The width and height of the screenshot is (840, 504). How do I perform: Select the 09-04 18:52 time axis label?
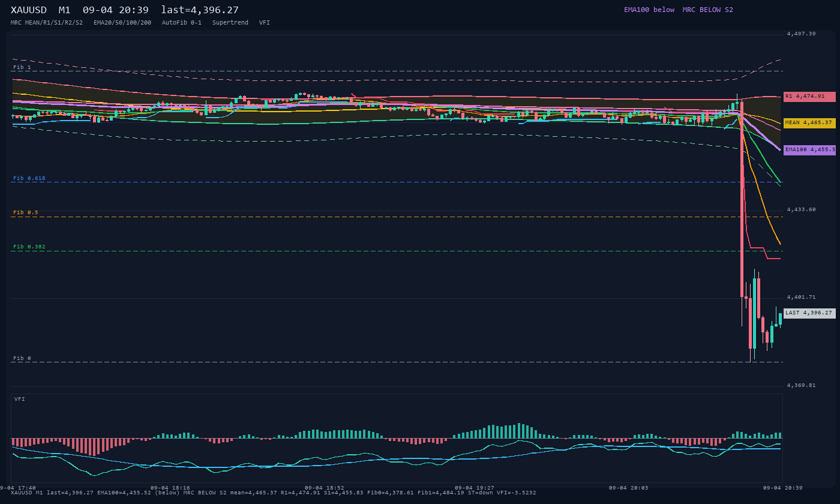(x=325, y=488)
